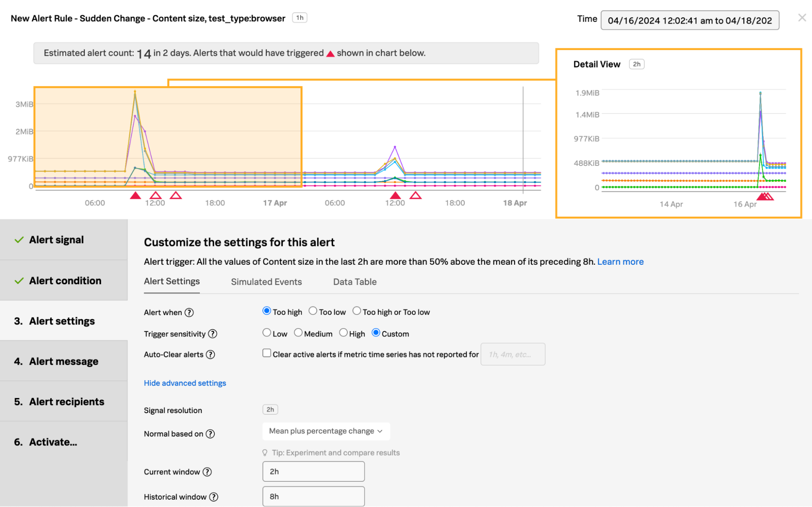Go to step 6 Activate
Image resolution: width=812 pixels, height=507 pixels.
tap(64, 442)
